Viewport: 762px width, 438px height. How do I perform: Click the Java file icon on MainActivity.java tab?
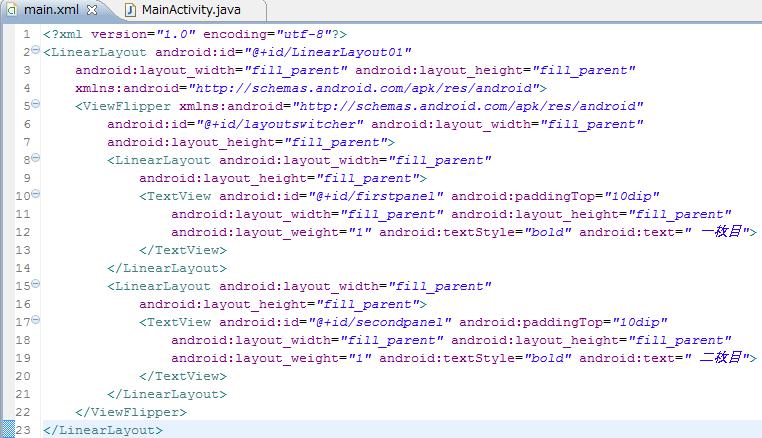point(130,10)
